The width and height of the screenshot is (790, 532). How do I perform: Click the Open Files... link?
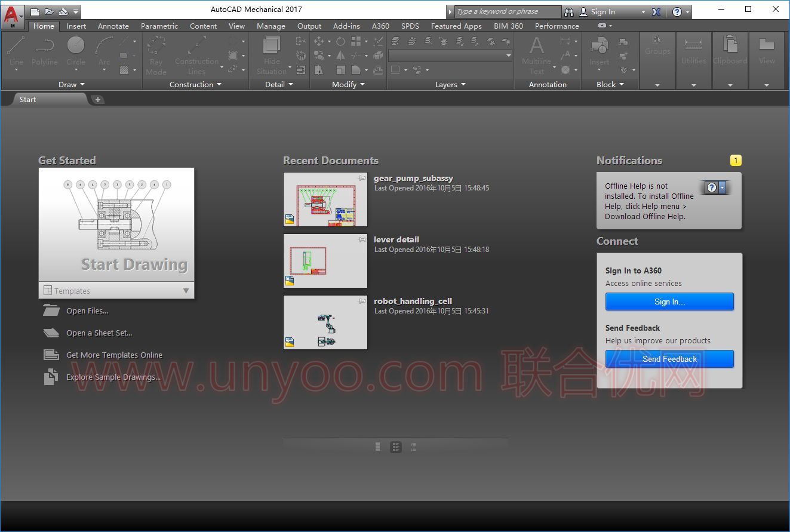click(87, 310)
